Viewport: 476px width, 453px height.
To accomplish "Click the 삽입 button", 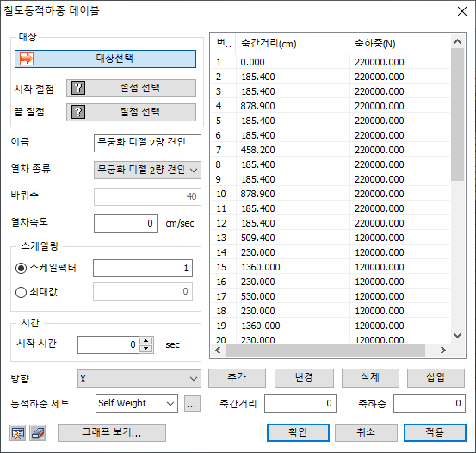I will (x=436, y=378).
